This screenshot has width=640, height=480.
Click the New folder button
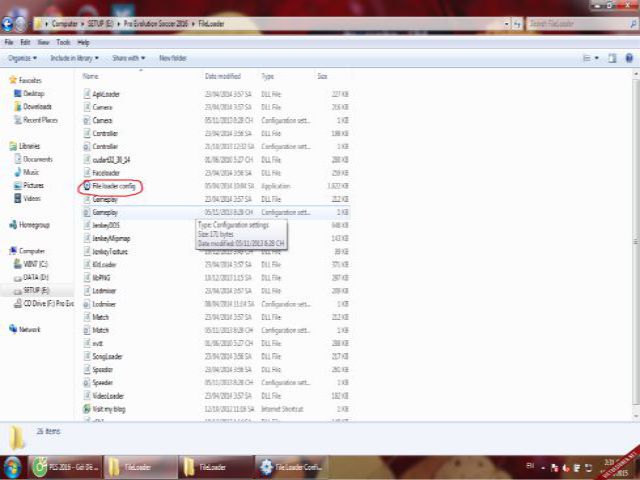point(173,58)
